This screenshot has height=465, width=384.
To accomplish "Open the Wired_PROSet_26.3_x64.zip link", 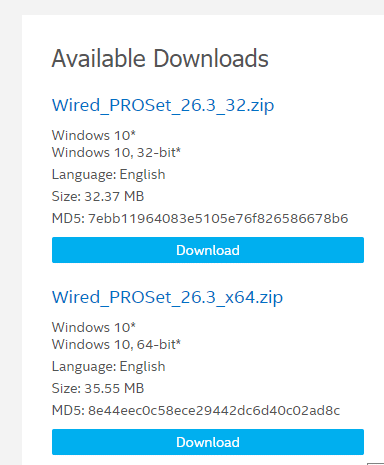I will pos(167,298).
